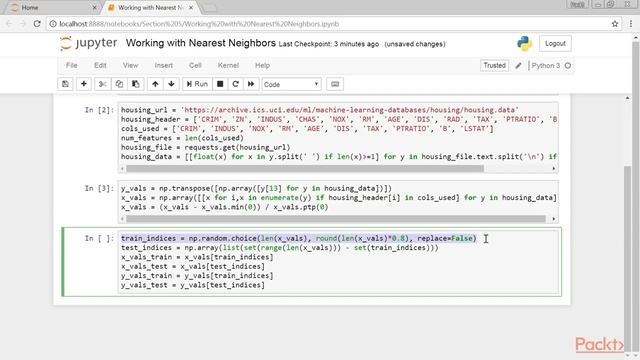
Task: Click the cols_used code line
Action: [307, 129]
